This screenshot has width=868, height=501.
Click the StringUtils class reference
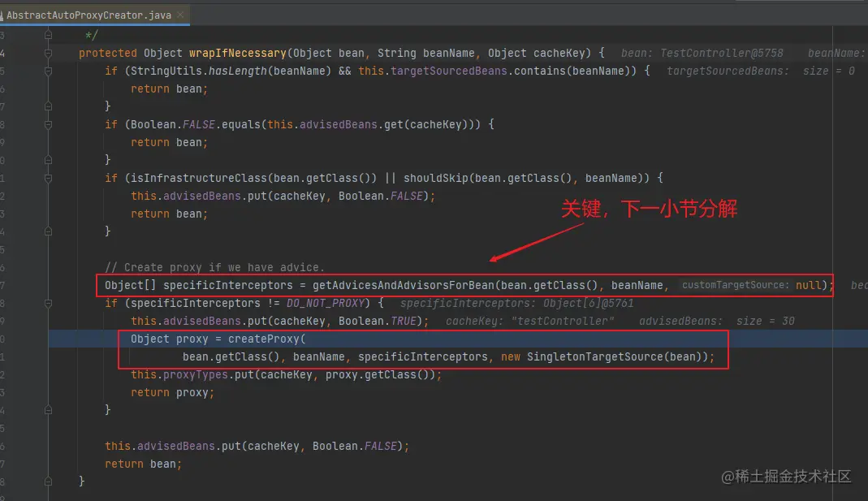pyautogui.click(x=166, y=71)
